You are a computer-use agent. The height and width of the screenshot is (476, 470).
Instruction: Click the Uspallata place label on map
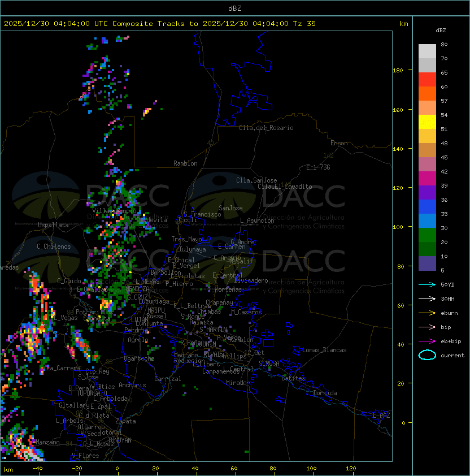tap(53, 225)
